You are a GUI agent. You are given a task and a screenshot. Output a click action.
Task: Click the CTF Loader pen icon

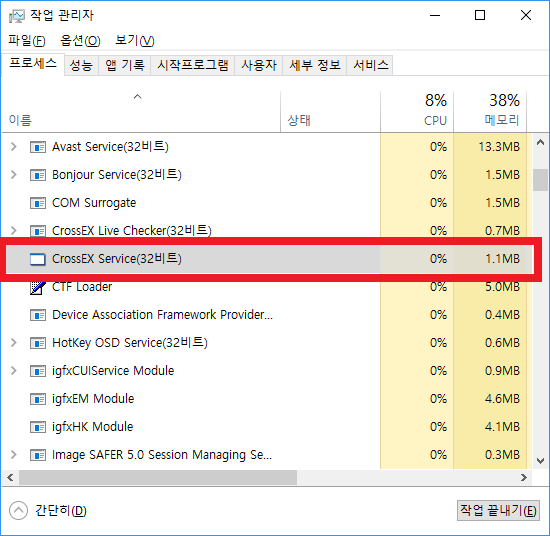38,288
